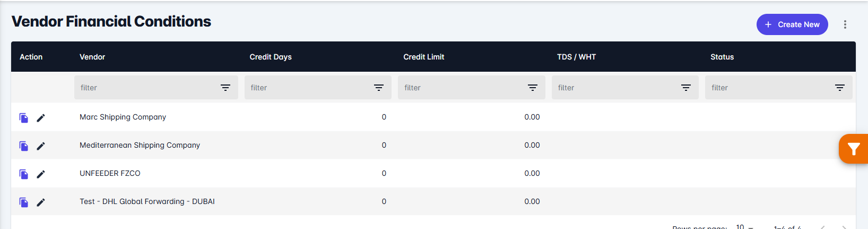
Task: Open Credit Days filter options icon
Action: [379, 88]
